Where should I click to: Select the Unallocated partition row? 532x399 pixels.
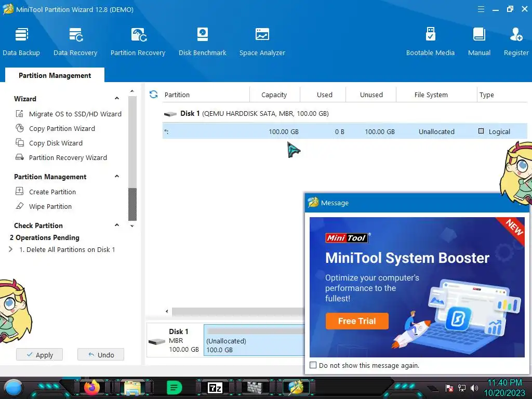coord(345,131)
